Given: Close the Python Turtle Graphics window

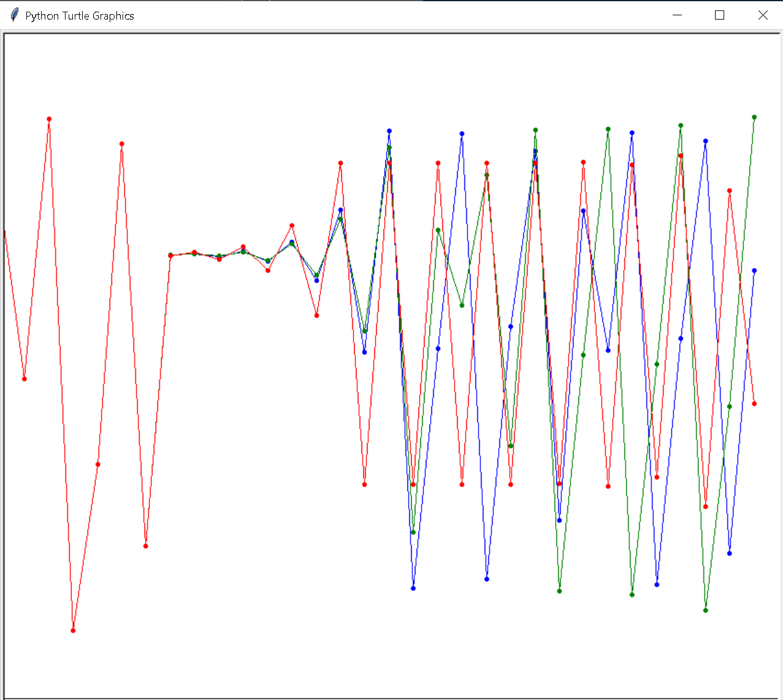Looking at the screenshot, I should [x=763, y=15].
